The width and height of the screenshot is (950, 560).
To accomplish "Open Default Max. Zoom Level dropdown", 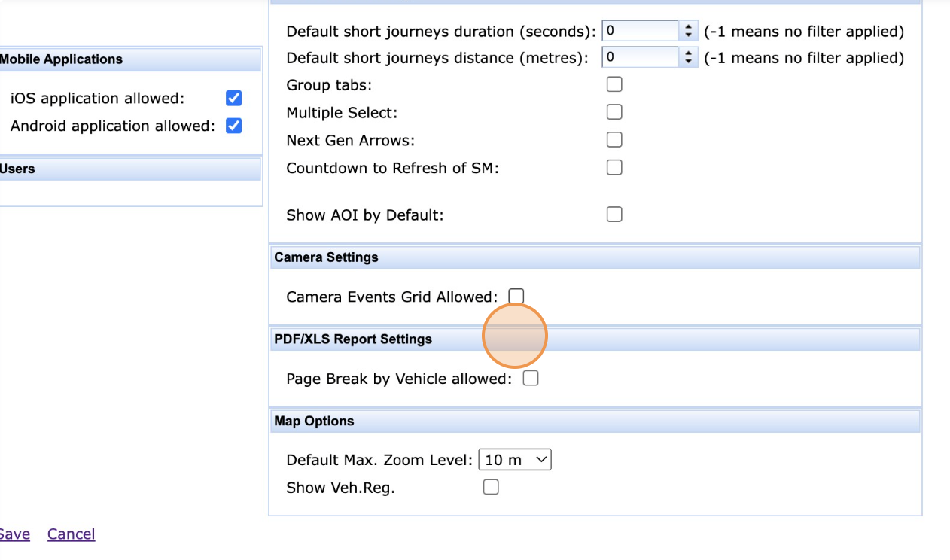I will click(515, 460).
